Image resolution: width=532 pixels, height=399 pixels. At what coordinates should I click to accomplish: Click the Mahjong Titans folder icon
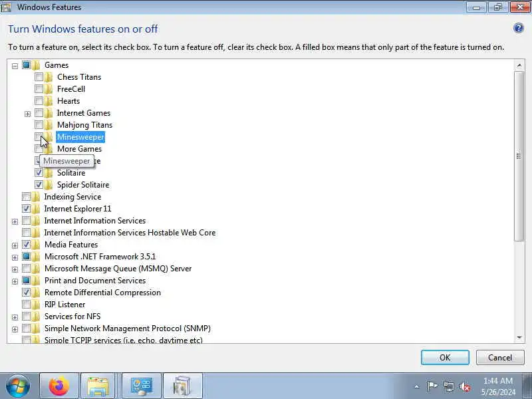point(49,125)
